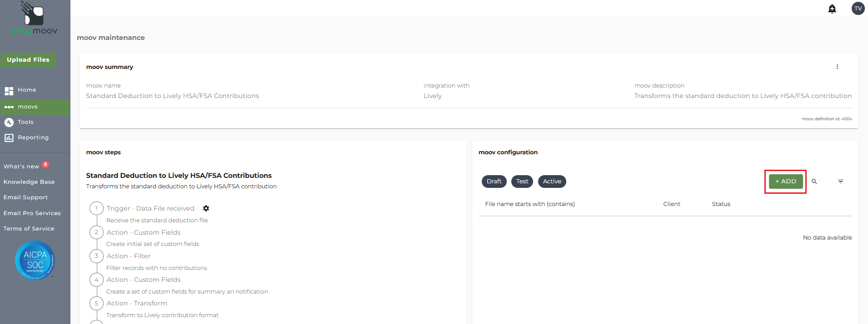Select step 3 circle marker
Image resolution: width=868 pixels, height=324 pixels.
tap(96, 256)
